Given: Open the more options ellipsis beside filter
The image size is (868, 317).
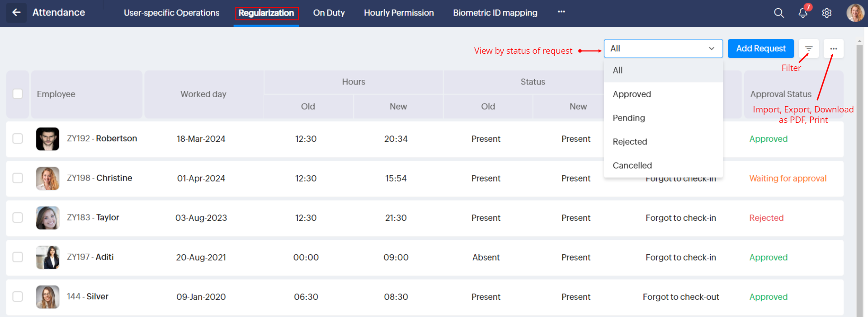Looking at the screenshot, I should pyautogui.click(x=833, y=49).
